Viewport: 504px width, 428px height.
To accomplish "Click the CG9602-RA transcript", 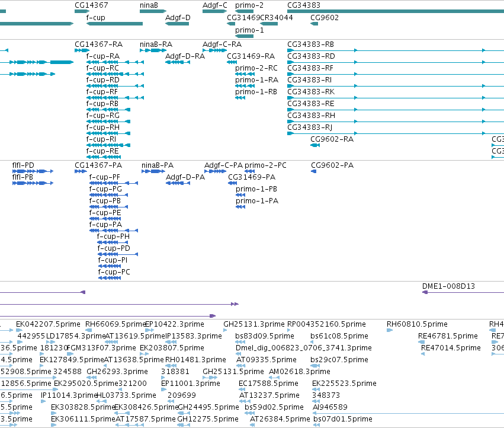I will point(315,145).
